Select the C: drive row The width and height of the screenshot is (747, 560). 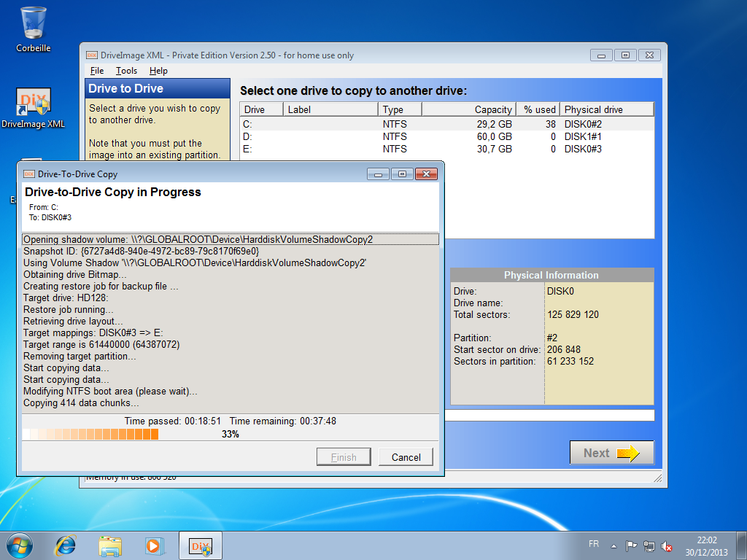click(x=447, y=124)
